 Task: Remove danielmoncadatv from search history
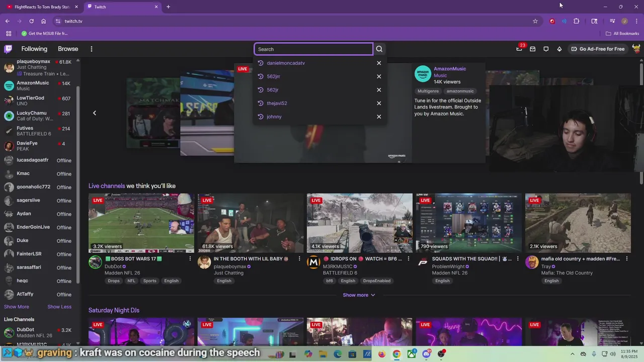379,63
